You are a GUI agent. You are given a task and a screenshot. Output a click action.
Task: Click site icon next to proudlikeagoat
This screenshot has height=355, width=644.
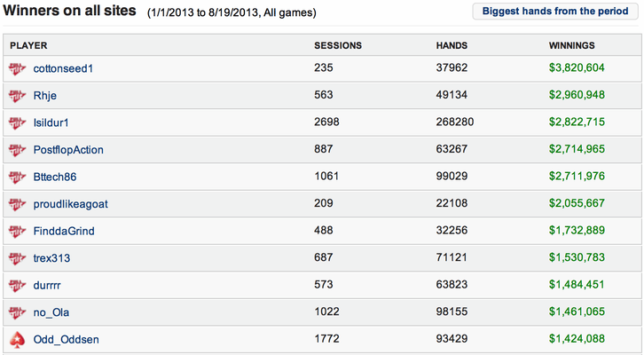17,204
